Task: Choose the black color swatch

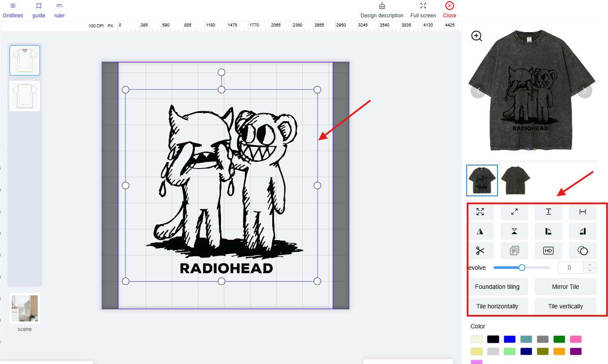Action: (x=493, y=339)
